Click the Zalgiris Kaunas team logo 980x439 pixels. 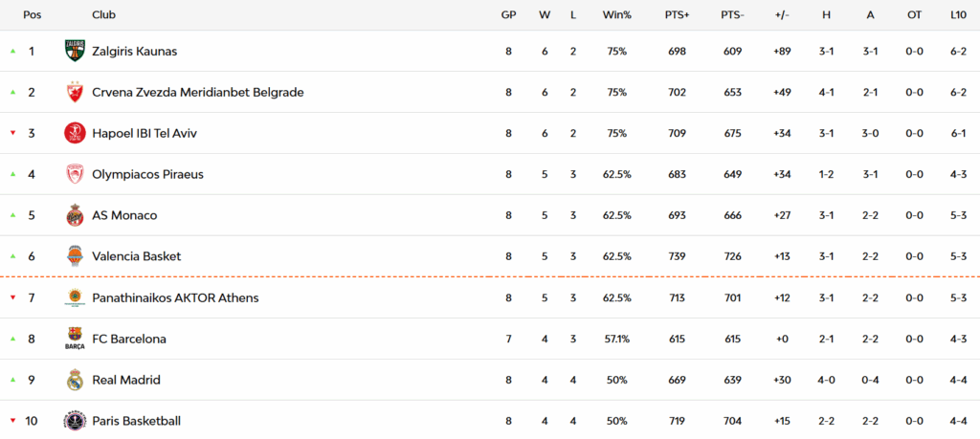tap(75, 52)
